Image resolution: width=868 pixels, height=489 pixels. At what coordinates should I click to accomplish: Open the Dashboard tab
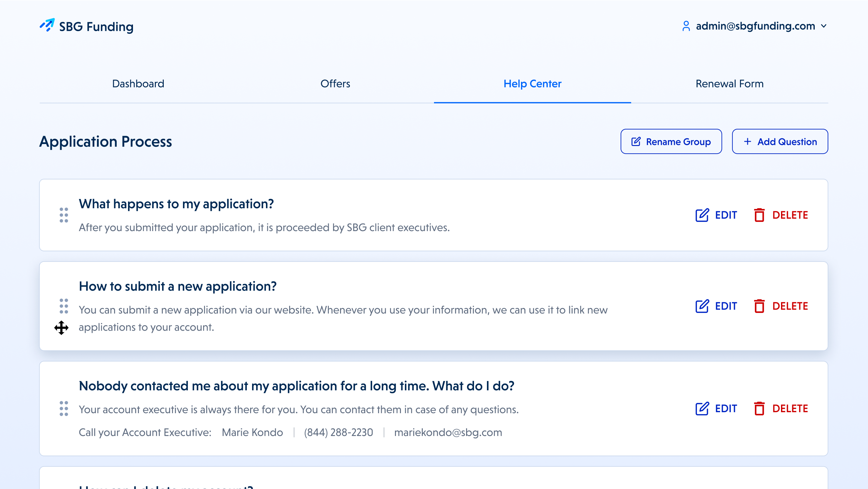tap(138, 84)
